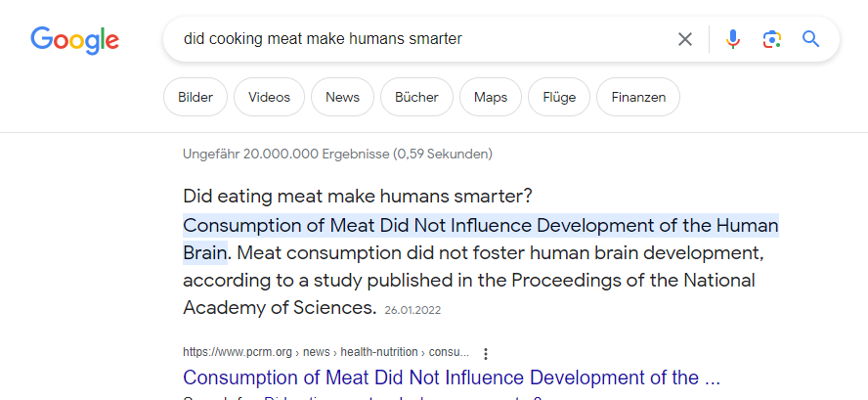Show News results
The height and width of the screenshot is (400, 868).
coord(342,97)
